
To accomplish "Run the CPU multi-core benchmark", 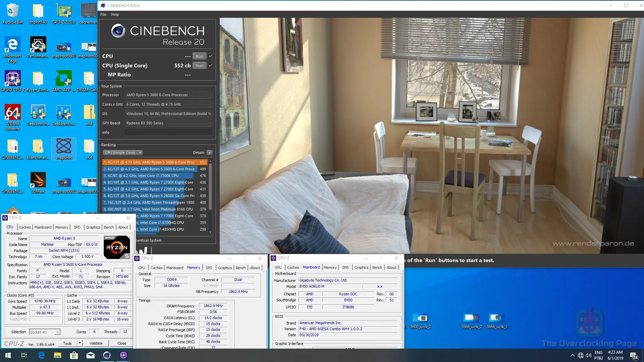I will click(x=199, y=56).
